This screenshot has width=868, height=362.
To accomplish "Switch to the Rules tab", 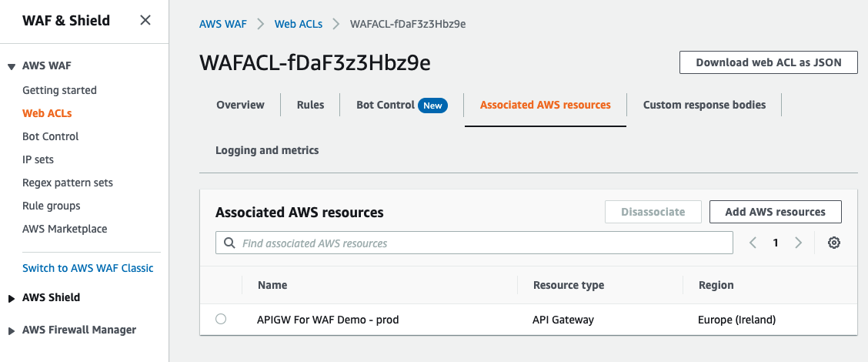I will pyautogui.click(x=310, y=105).
